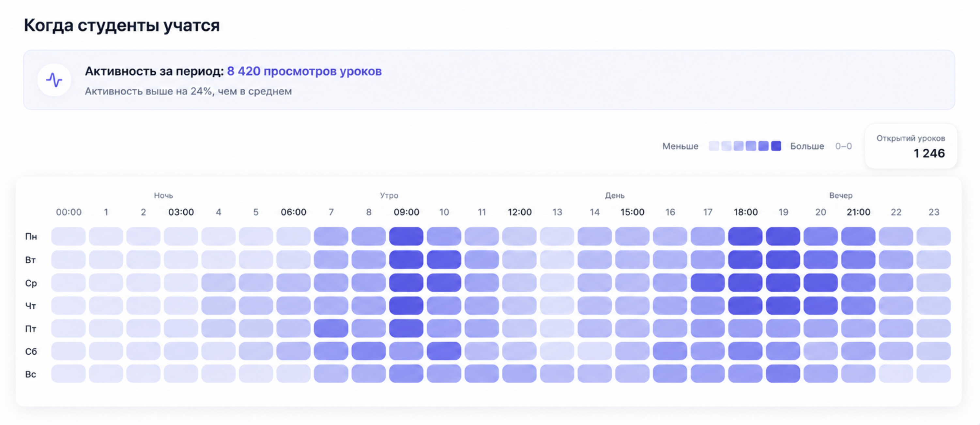Click the Monday 00:00 heatmap cell
980x425 pixels.
point(69,236)
